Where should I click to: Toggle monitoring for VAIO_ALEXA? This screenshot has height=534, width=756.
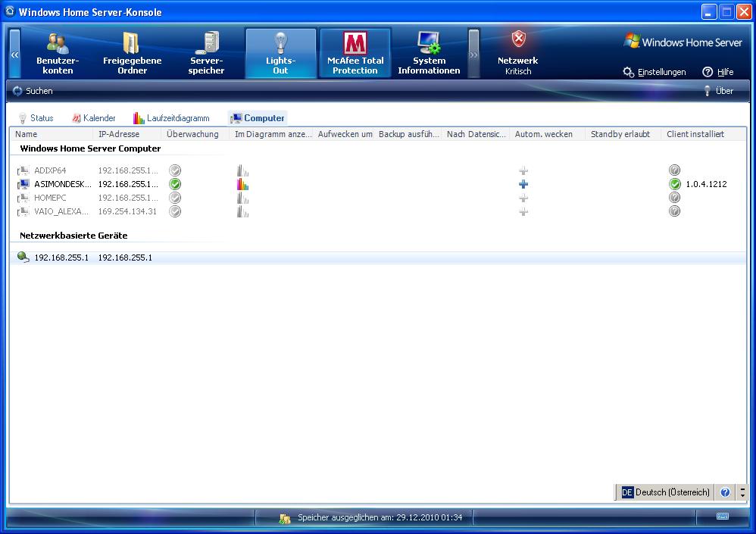tap(175, 211)
